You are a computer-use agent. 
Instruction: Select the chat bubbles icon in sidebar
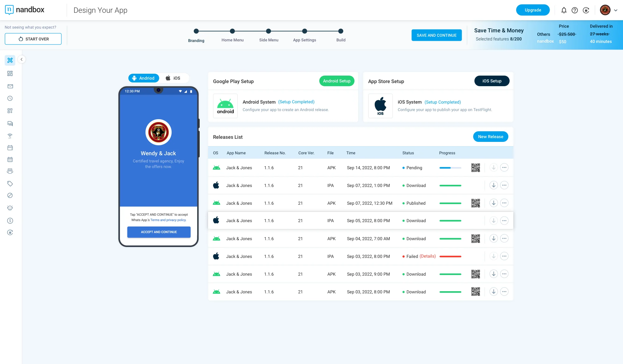(10, 124)
